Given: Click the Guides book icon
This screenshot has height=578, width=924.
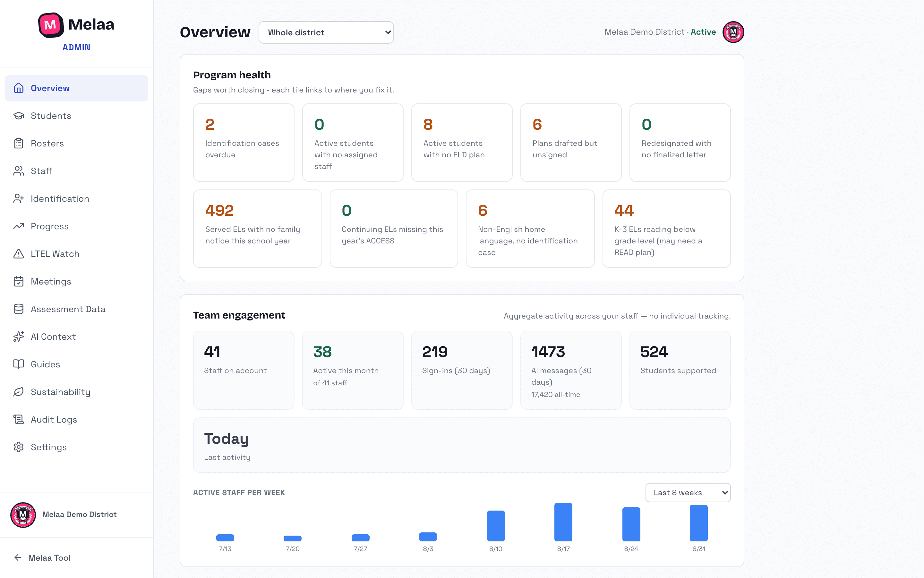Looking at the screenshot, I should pyautogui.click(x=18, y=364).
